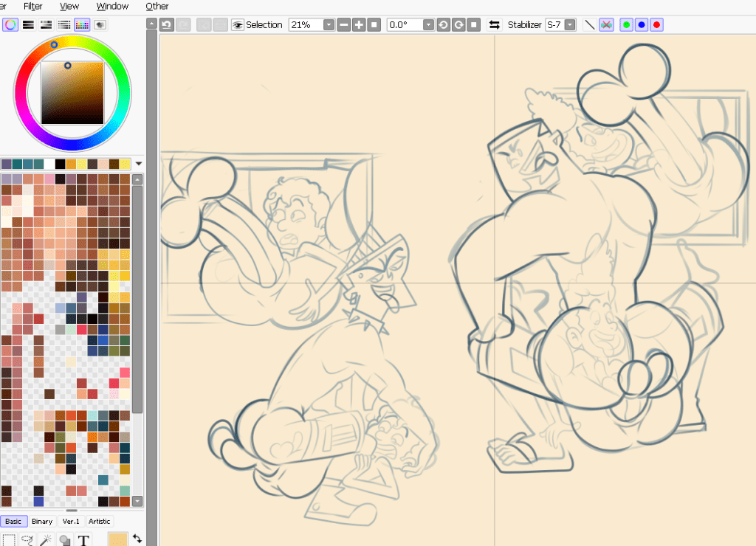Toggle the swatches panel button
The width and height of the screenshot is (756, 546).
(82, 24)
